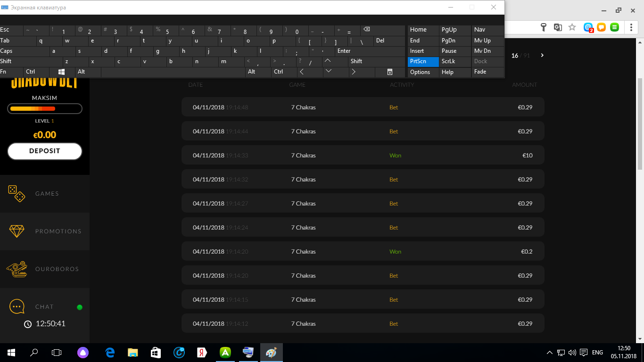Open the on-screen keyboard Options key
The height and width of the screenshot is (362, 644).
(x=423, y=72)
